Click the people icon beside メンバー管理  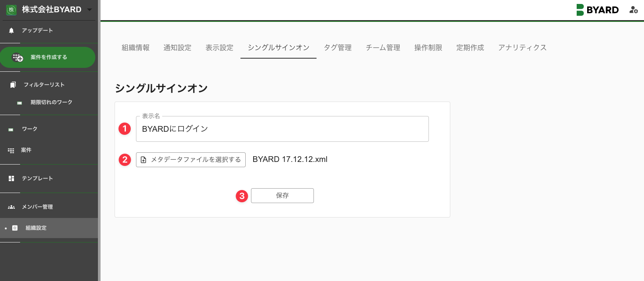pos(11,207)
